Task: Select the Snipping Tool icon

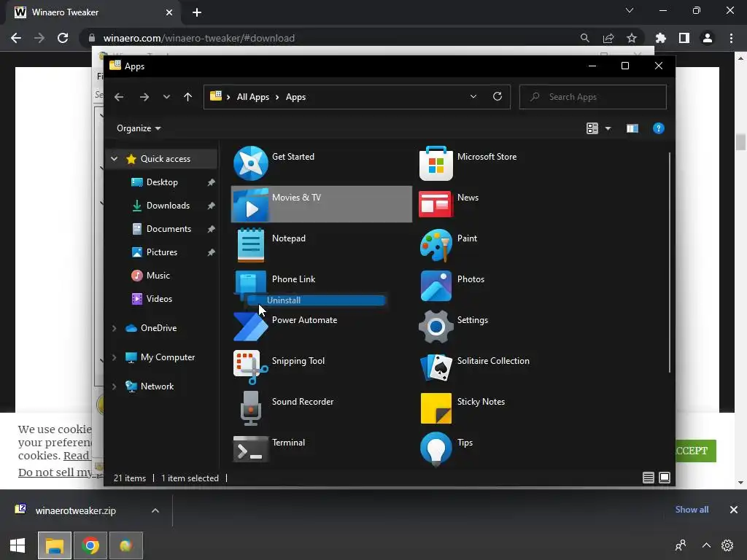Action: coord(251,367)
